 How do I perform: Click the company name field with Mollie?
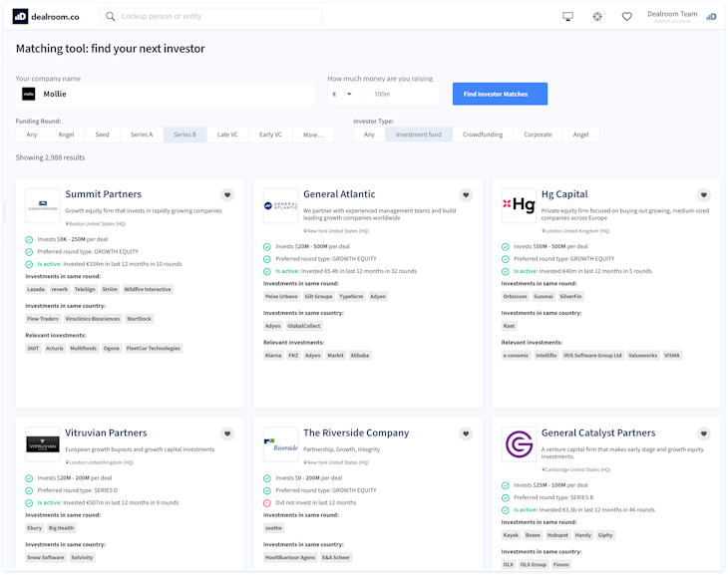166,95
